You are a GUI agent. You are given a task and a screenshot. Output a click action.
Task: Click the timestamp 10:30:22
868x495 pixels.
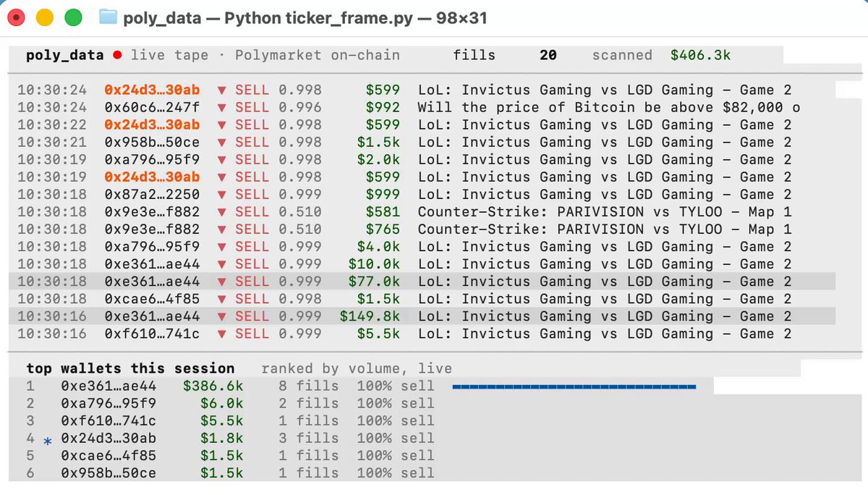tap(52, 125)
